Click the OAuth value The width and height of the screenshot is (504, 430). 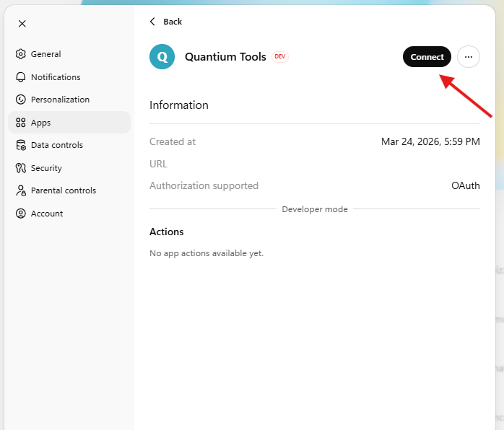(466, 185)
